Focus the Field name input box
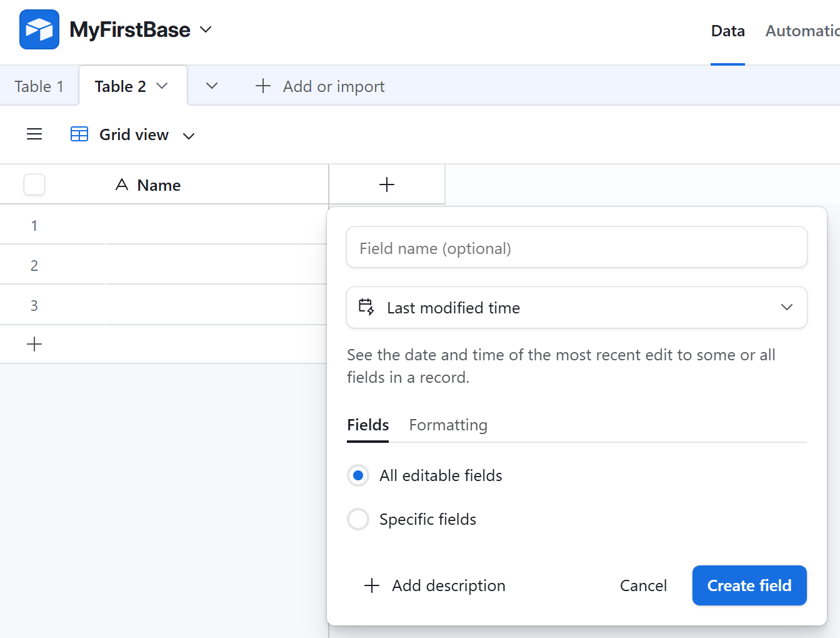This screenshot has height=638, width=840. (576, 248)
